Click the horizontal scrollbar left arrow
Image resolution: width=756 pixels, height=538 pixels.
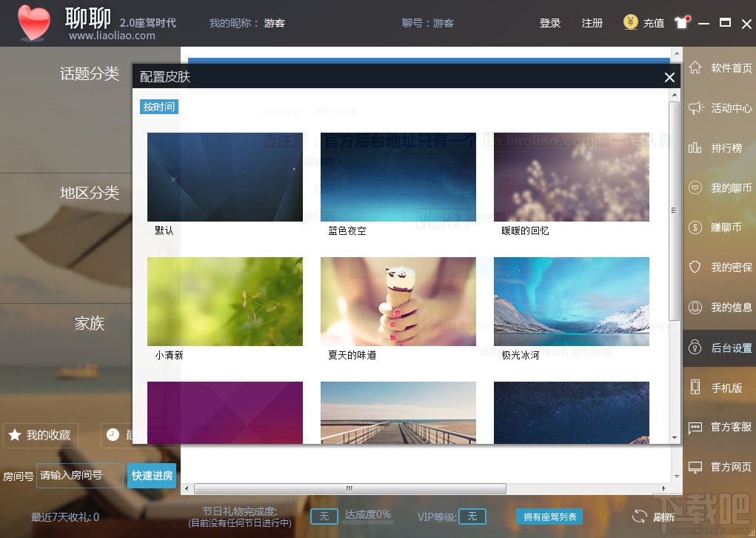point(187,488)
